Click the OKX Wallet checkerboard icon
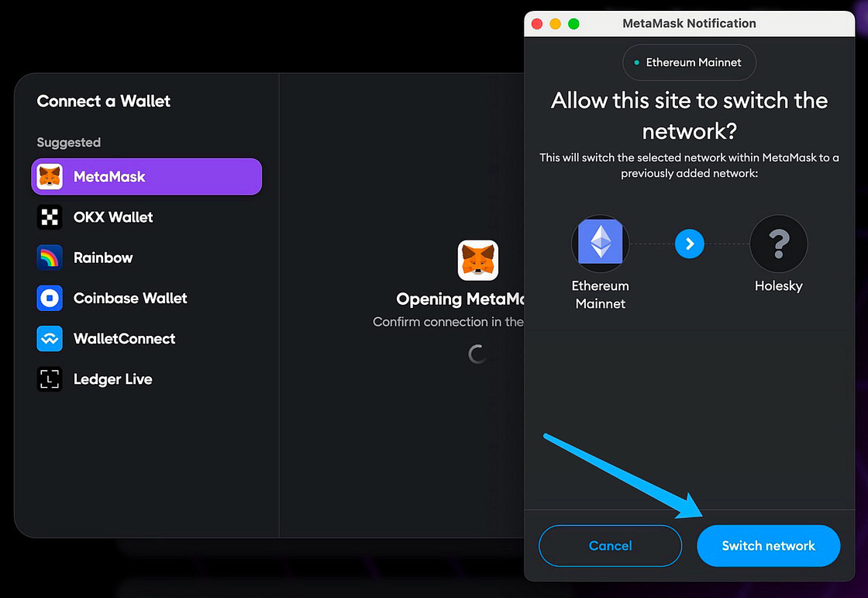Image resolution: width=868 pixels, height=598 pixels. (50, 217)
